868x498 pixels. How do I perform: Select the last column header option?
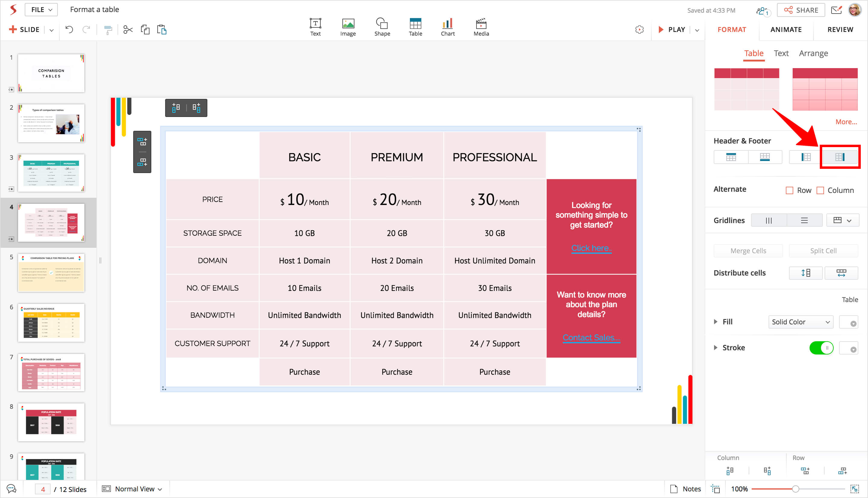[x=840, y=157]
